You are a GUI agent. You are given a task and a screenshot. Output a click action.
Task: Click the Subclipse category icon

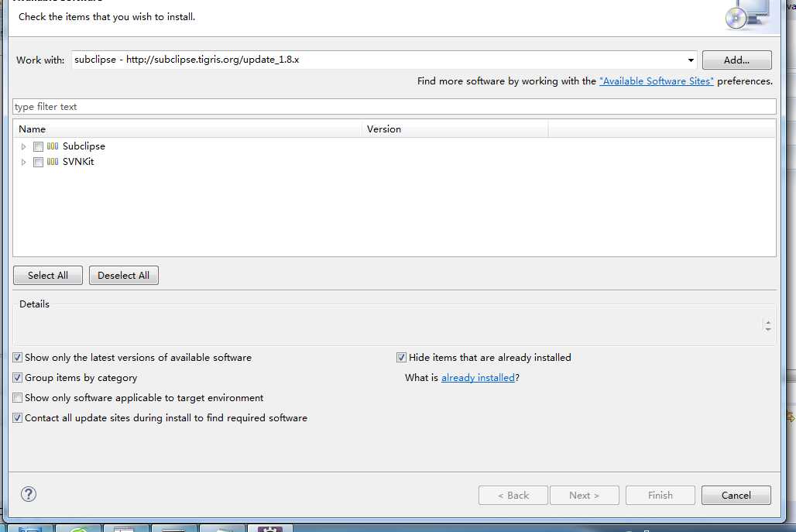click(53, 146)
